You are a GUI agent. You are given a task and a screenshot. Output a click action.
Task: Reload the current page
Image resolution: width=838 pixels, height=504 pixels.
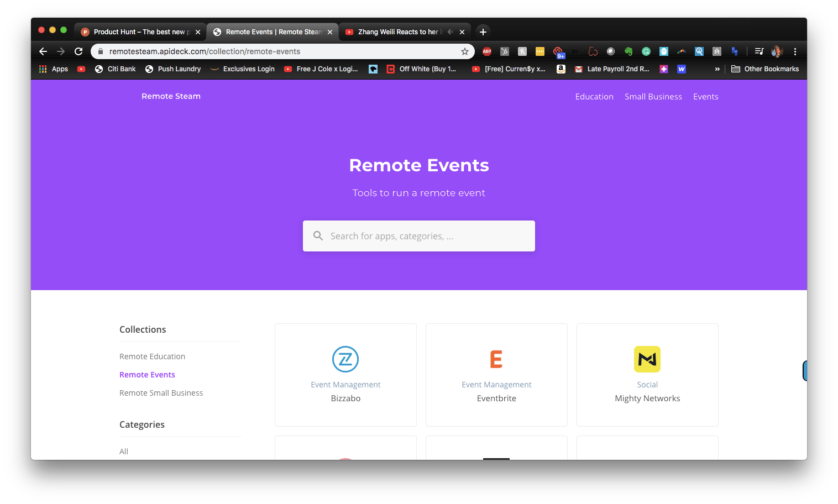[x=78, y=51]
